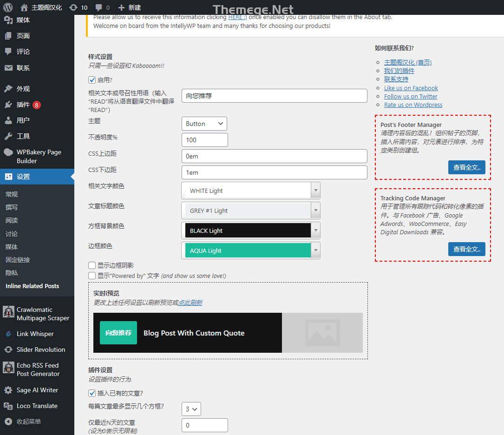Open the 相关文字颜色 WHITE Light dropdown arrow
The image size is (504, 435).
coord(316,191)
